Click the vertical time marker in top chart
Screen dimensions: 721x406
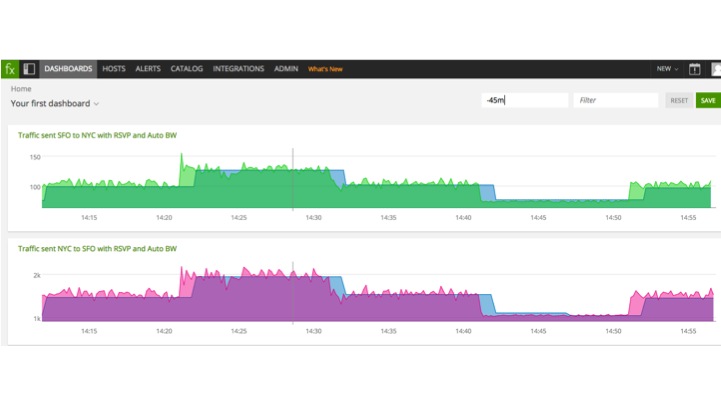[x=293, y=180]
